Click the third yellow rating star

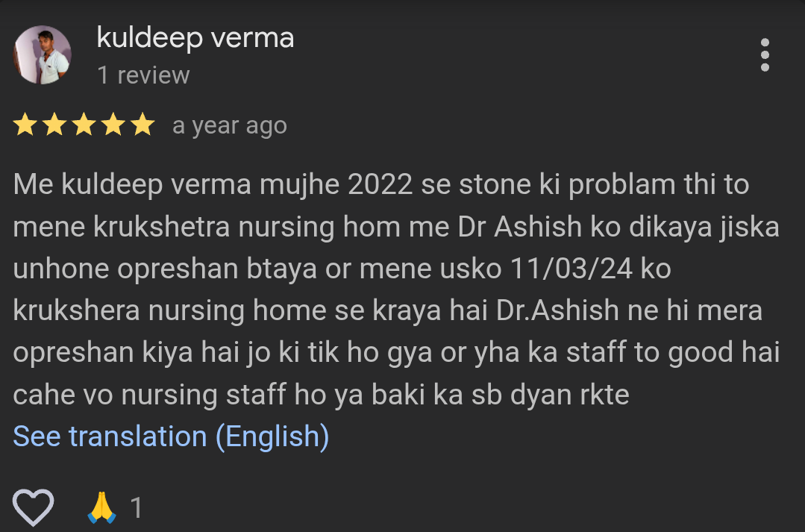tap(84, 125)
